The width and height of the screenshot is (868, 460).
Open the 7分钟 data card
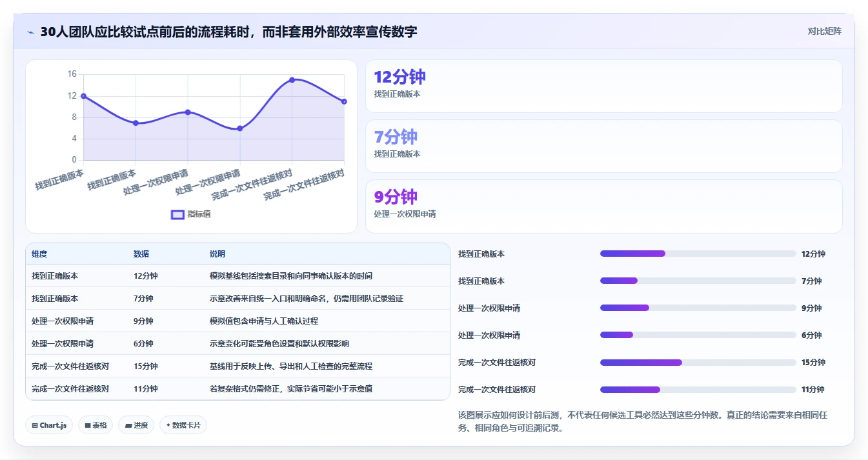[x=603, y=146]
